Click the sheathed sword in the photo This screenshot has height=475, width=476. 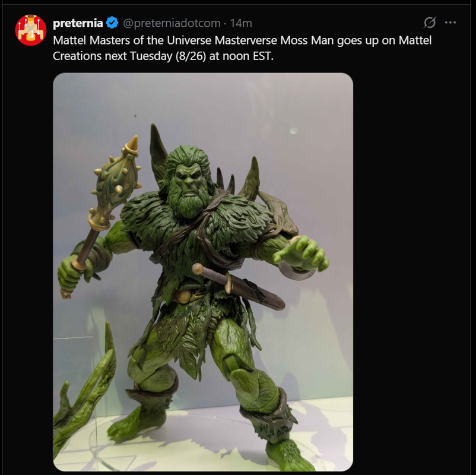[x=237, y=286]
